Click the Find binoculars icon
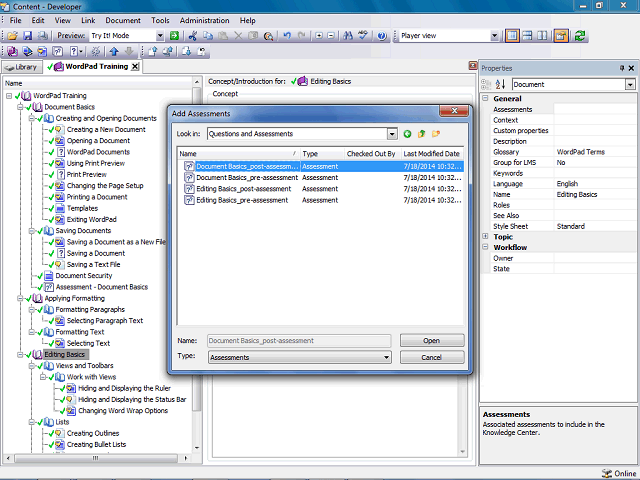The width and height of the screenshot is (640, 480). pyautogui.click(x=348, y=36)
